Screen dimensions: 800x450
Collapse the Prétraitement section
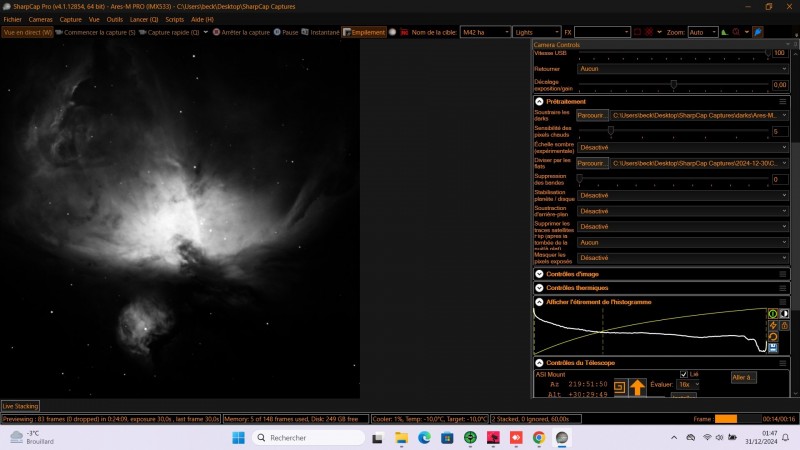tap(539, 102)
